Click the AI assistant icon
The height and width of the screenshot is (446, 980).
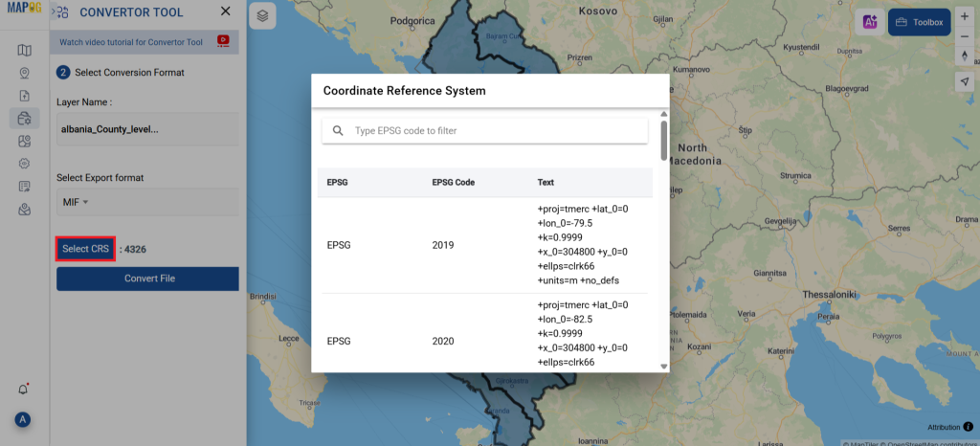pos(869,22)
